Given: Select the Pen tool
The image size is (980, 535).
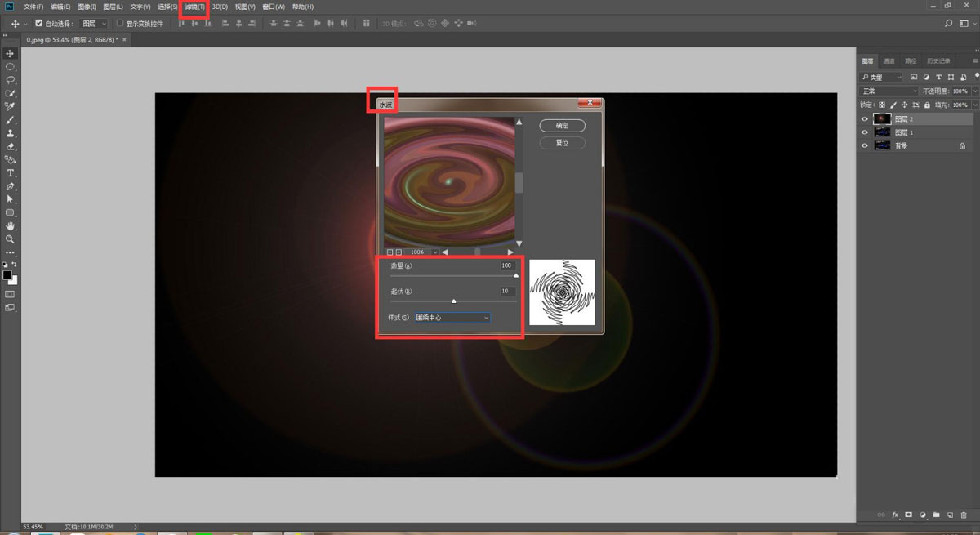Looking at the screenshot, I should (x=11, y=186).
